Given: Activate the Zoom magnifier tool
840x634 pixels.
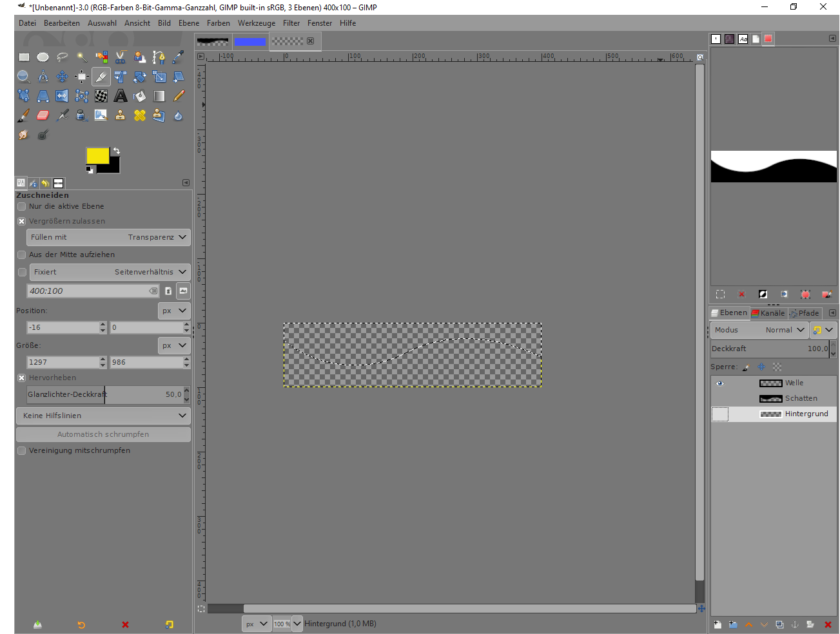Looking at the screenshot, I should pyautogui.click(x=24, y=77).
